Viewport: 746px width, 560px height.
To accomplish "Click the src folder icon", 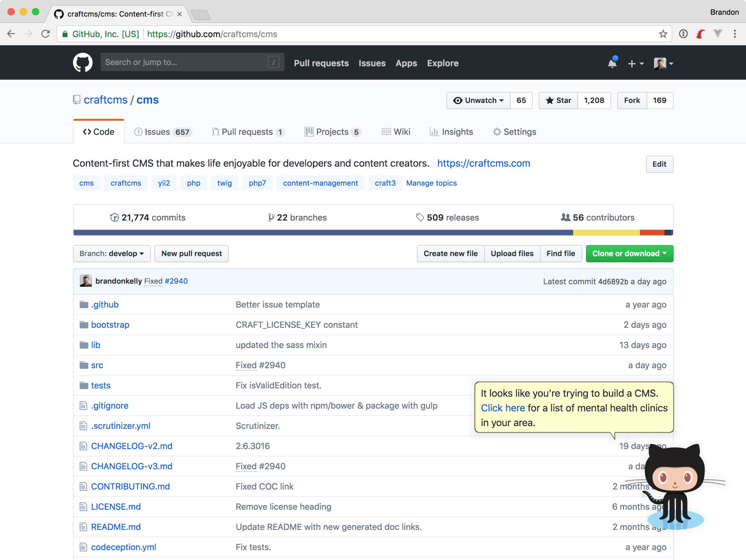I will point(84,365).
